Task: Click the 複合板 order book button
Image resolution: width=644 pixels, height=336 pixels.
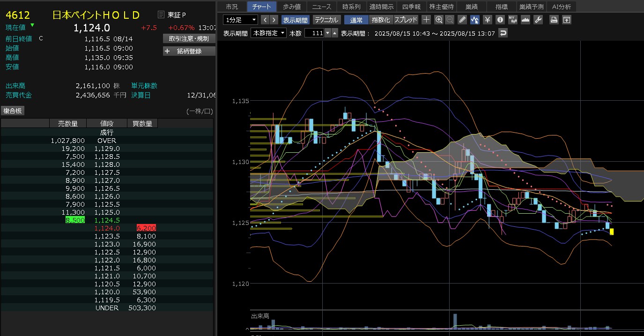Action: (13, 111)
